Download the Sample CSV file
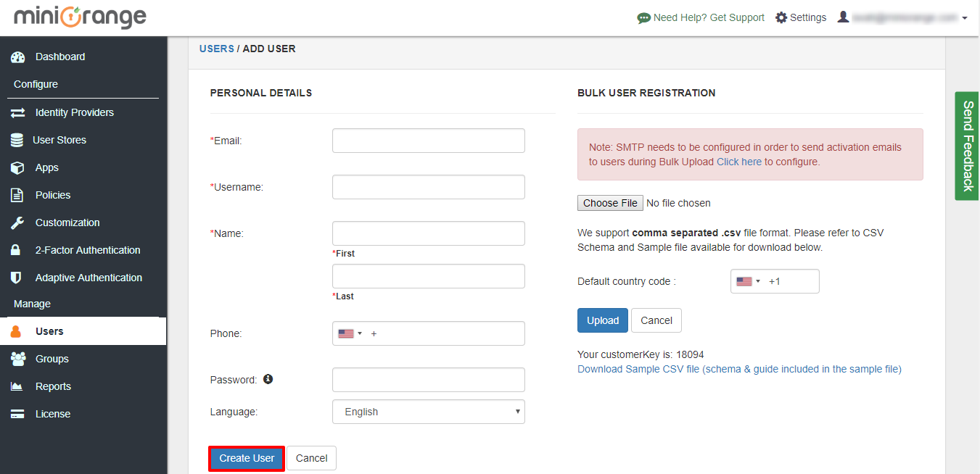980x474 pixels. 738,369
